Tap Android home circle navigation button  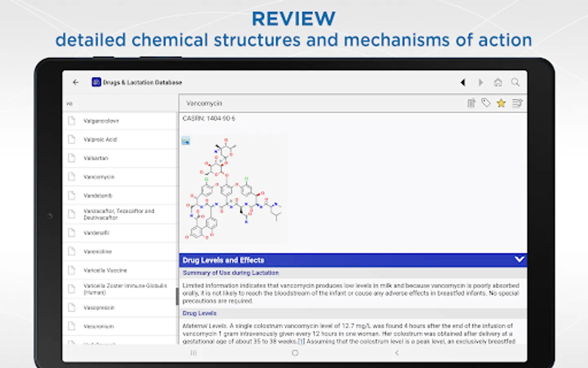point(295,353)
